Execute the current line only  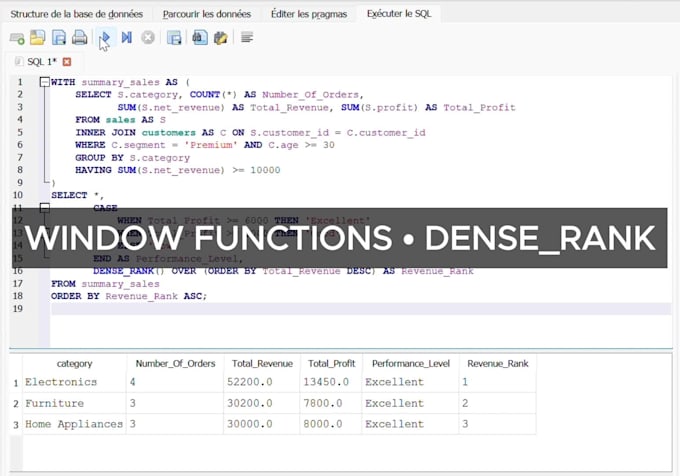[127, 38]
